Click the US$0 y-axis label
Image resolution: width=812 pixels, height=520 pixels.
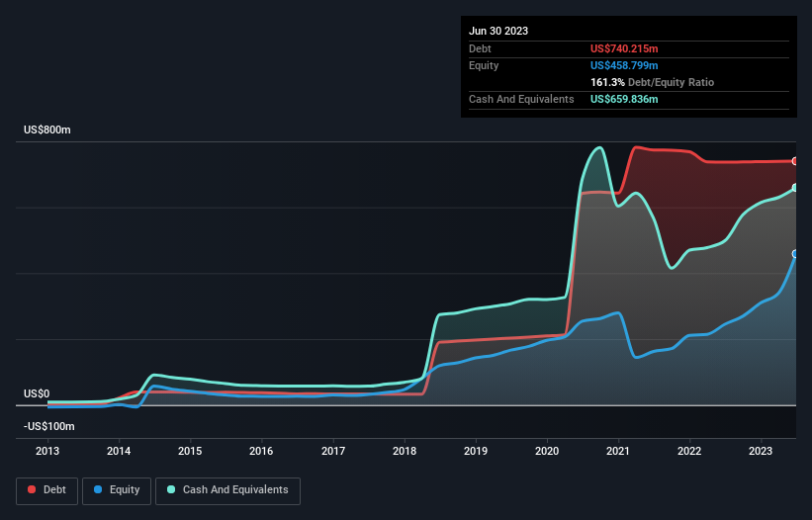click(37, 393)
